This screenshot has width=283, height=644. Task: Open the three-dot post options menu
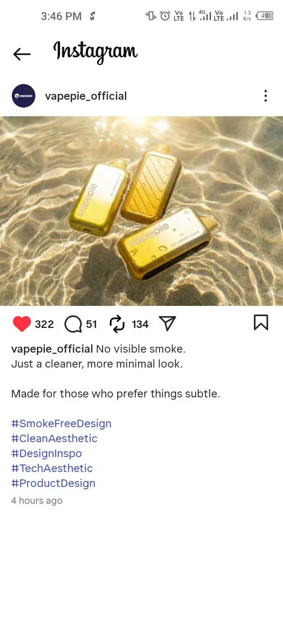tap(265, 96)
